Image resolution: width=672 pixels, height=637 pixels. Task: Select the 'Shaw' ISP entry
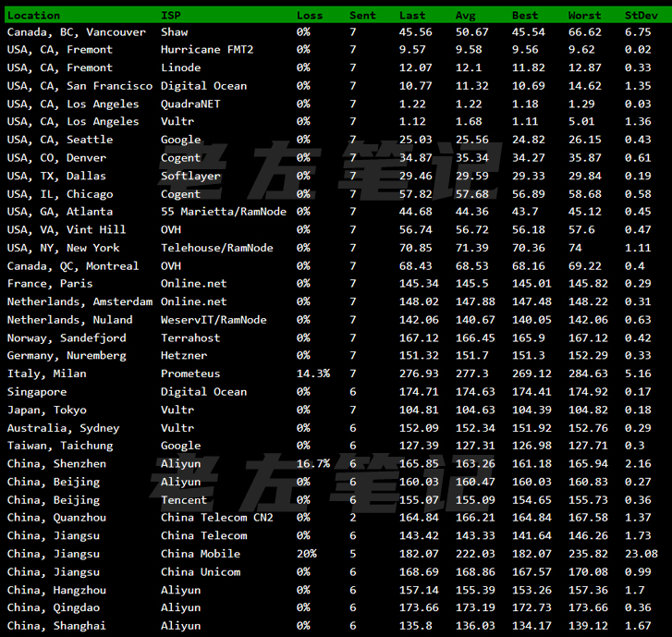click(x=174, y=32)
